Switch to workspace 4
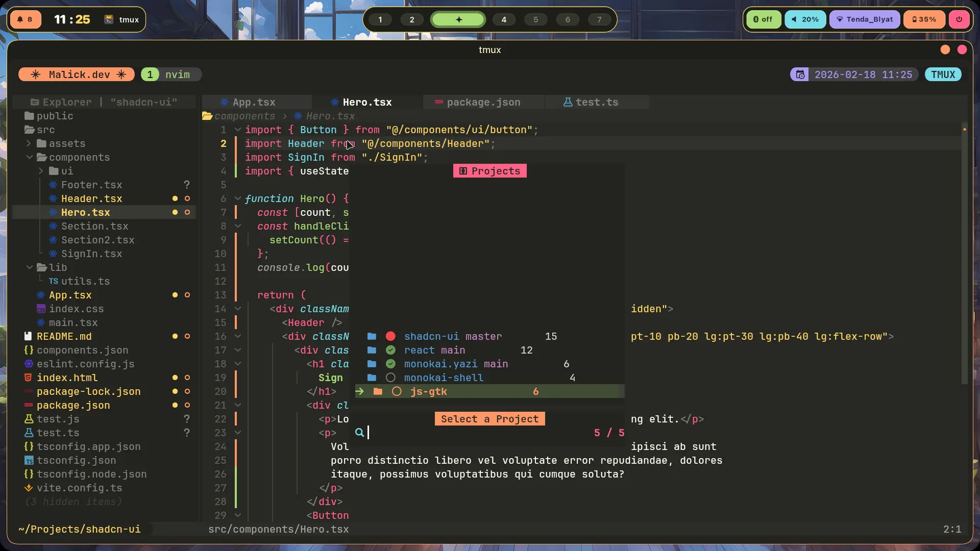 [x=504, y=19]
